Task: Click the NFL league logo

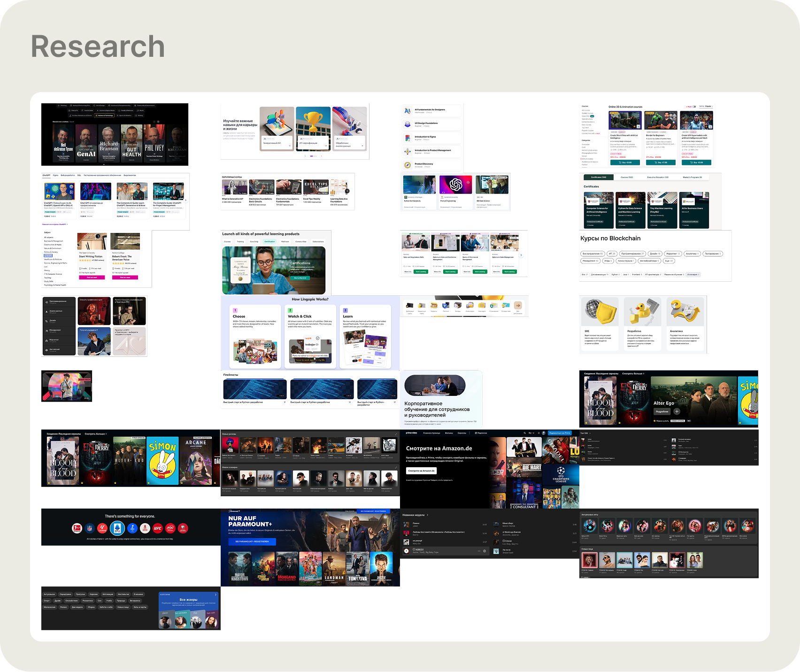Action: click(90, 528)
